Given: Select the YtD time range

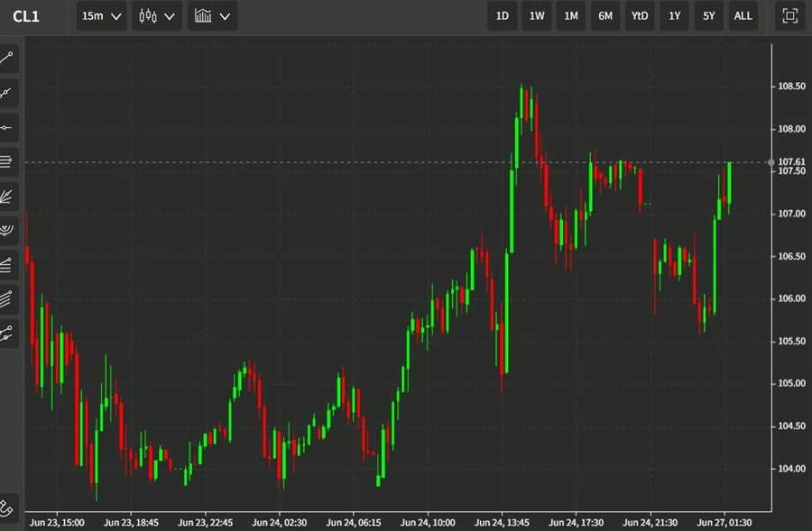Looking at the screenshot, I should [640, 16].
